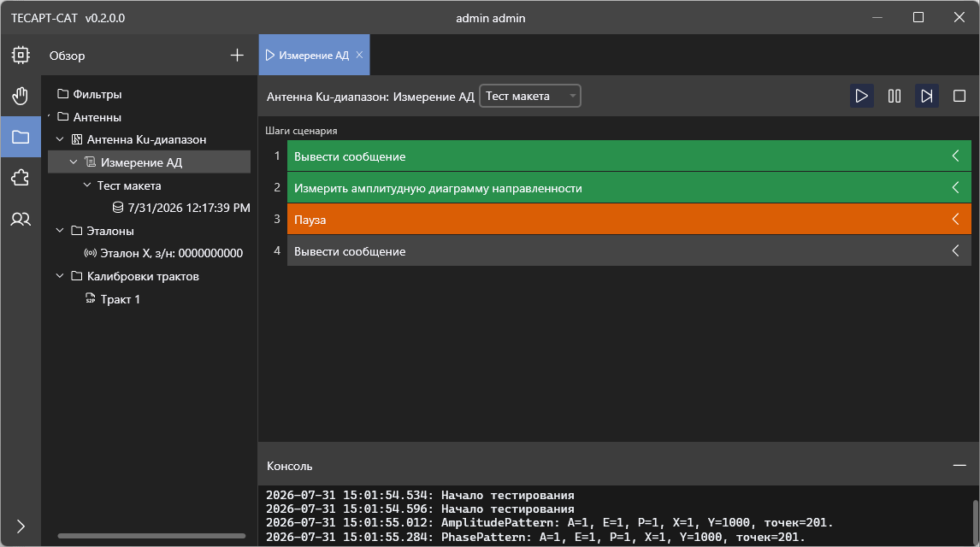Open the Тест макета dropdown
980x547 pixels.
click(x=530, y=97)
